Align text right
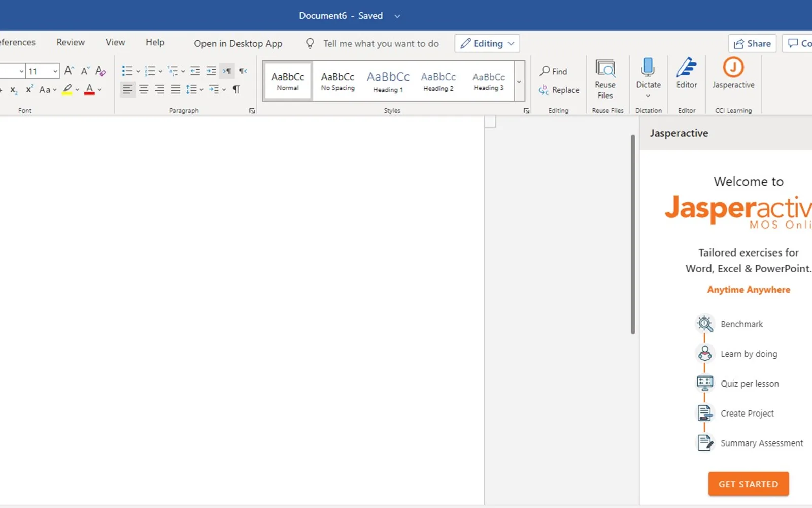Image resolution: width=812 pixels, height=508 pixels. click(x=159, y=90)
